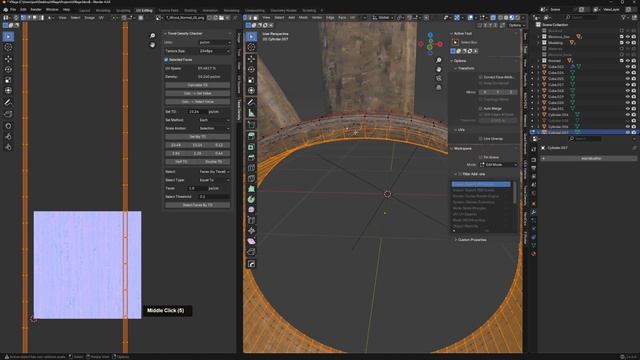Click the auto merge Threshold slider field
Screen dimensions: 640x360
tap(498, 120)
